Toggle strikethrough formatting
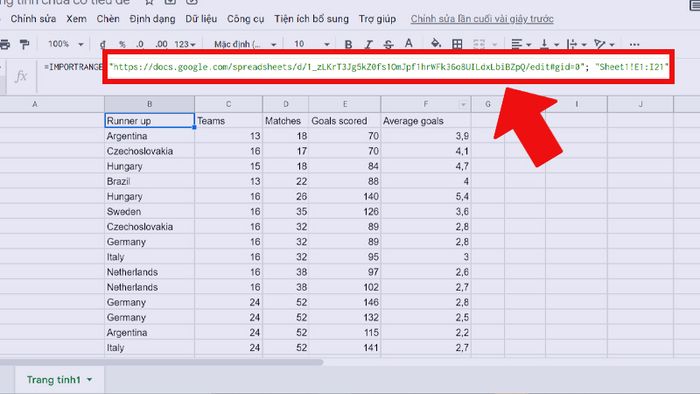The height and width of the screenshot is (394, 700). tap(388, 44)
